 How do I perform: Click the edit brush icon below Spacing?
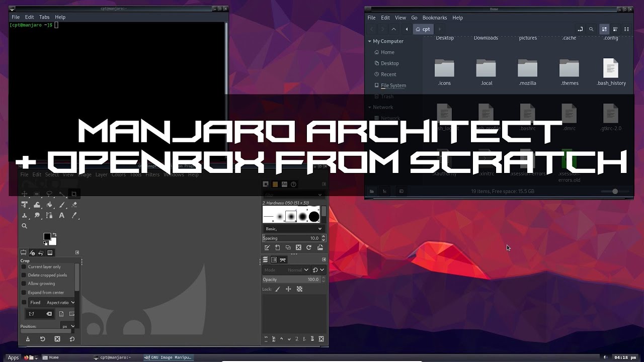click(x=267, y=247)
